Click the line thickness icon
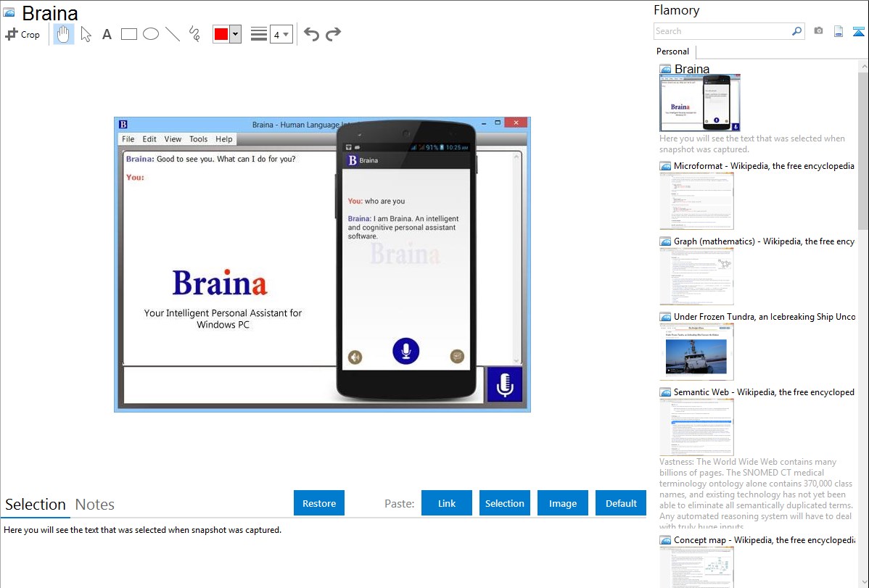869x588 pixels. (258, 34)
